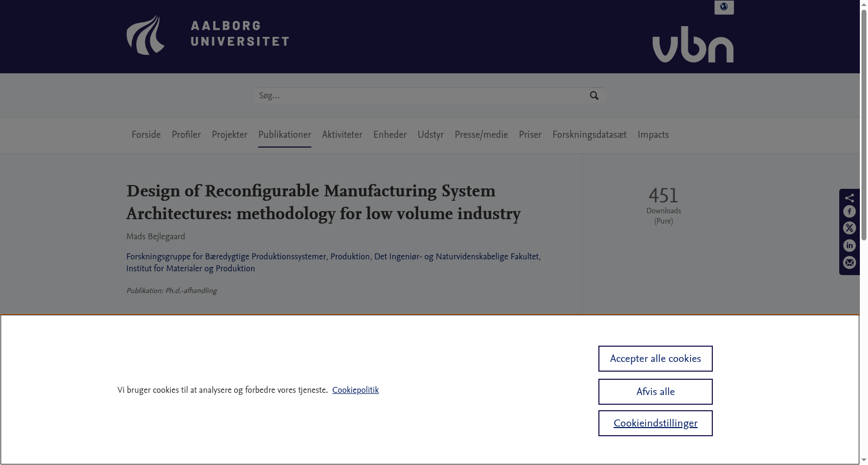This screenshot has height=465, width=868.
Task: Click the page vertical scrollbar
Action: (864, 125)
